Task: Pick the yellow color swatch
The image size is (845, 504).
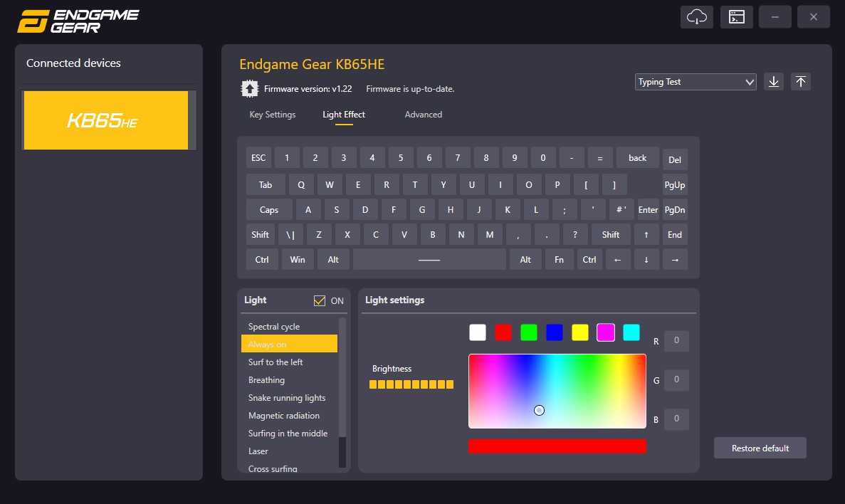Action: point(580,332)
